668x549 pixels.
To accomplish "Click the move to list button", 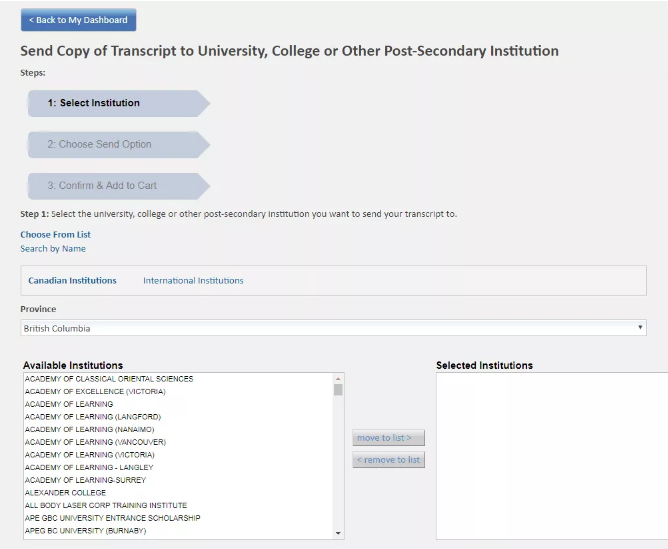I will click(x=388, y=438).
